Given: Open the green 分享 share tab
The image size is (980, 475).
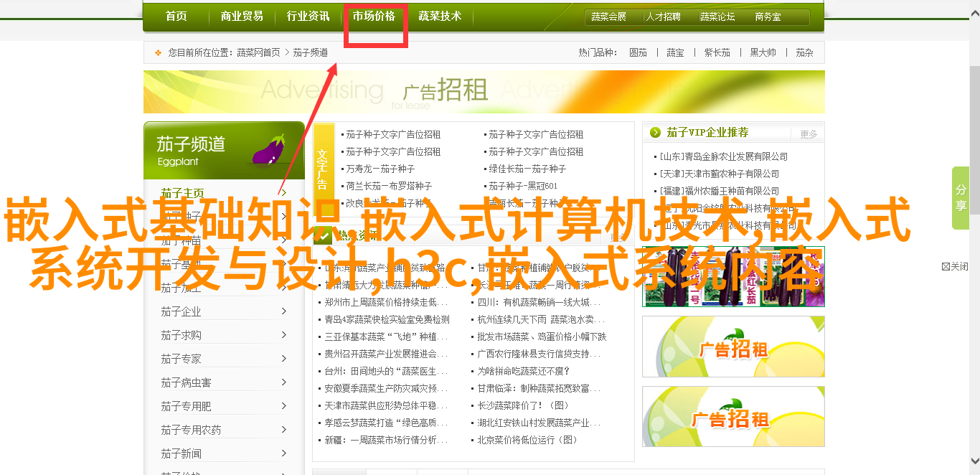Looking at the screenshot, I should pyautogui.click(x=961, y=198).
